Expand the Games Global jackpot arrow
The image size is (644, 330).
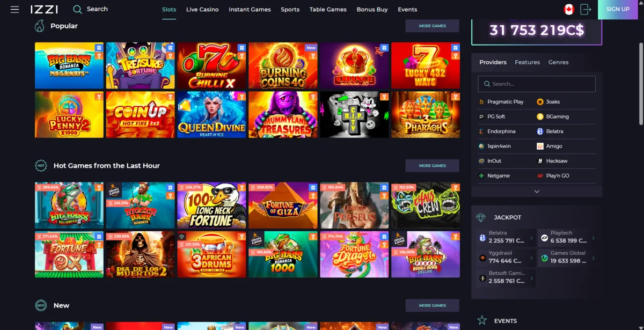click(x=593, y=258)
